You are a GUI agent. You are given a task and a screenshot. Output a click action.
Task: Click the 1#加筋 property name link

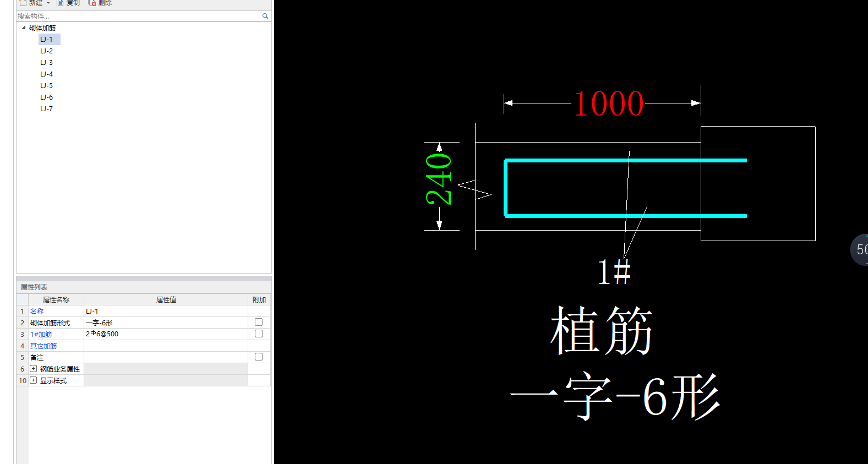point(41,334)
